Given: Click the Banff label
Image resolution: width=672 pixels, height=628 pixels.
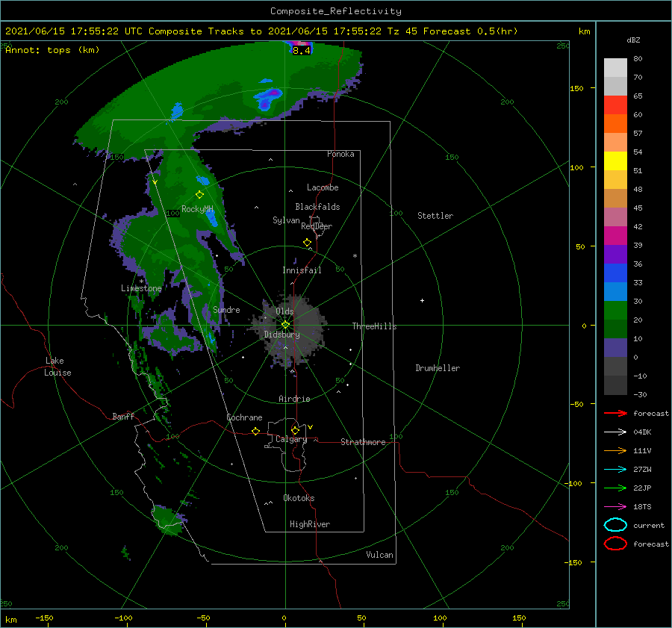Looking at the screenshot, I should pos(123,416).
